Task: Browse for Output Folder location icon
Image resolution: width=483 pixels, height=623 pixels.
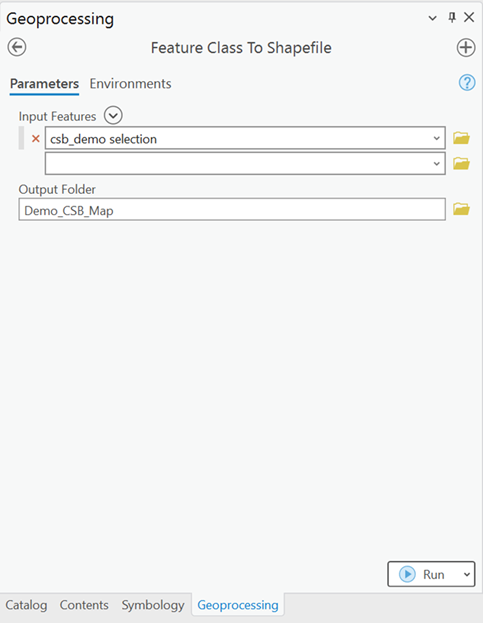Action: tap(462, 209)
